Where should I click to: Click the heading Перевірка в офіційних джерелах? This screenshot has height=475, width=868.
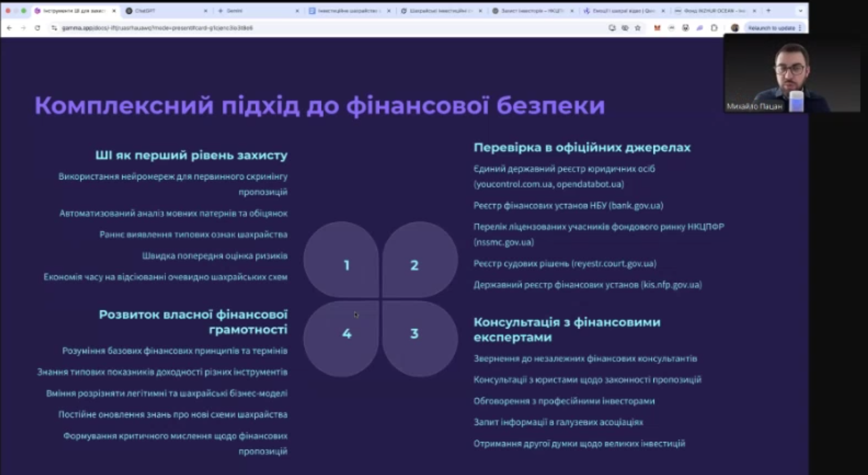[x=582, y=148]
